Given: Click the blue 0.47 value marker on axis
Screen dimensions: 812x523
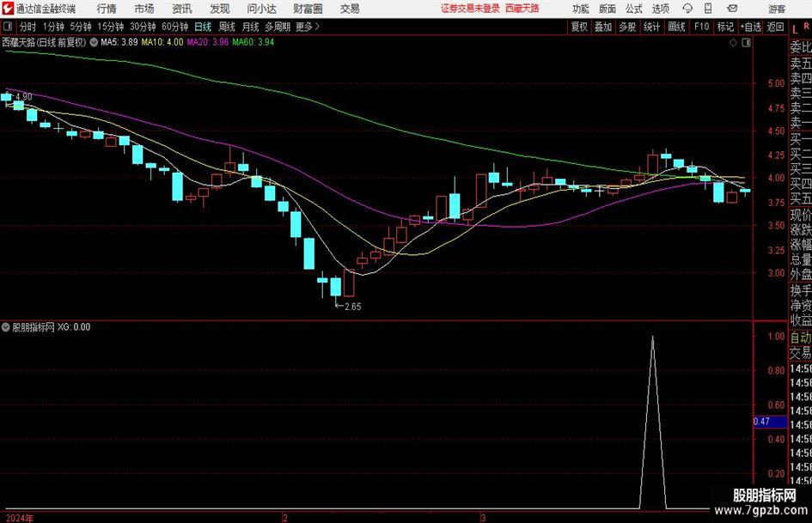Looking at the screenshot, I should coord(770,422).
